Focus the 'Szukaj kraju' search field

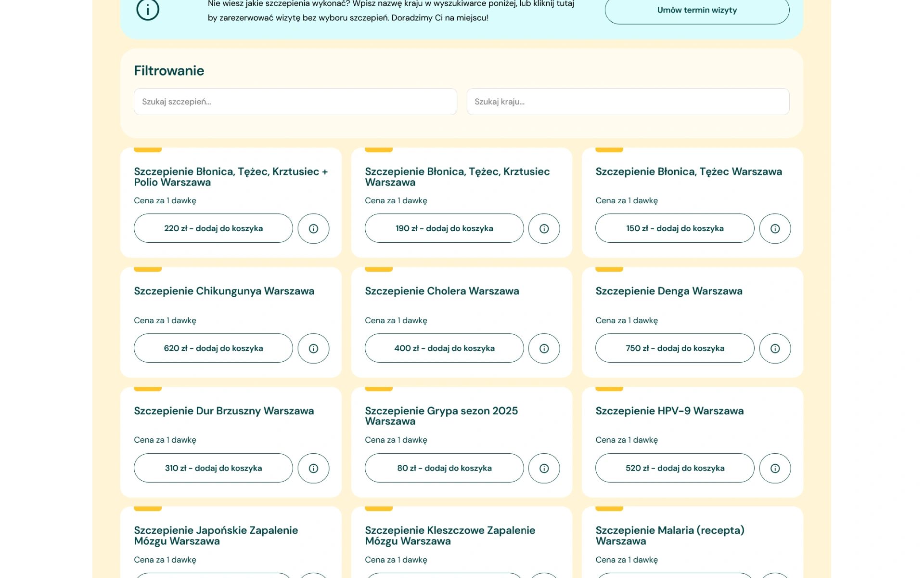tap(628, 102)
